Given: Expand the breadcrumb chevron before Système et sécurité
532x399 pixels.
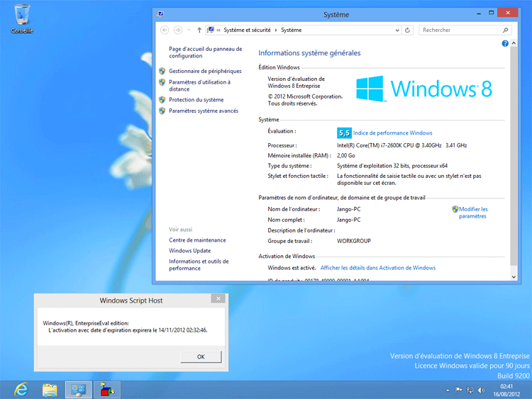Looking at the screenshot, I should point(218,30).
